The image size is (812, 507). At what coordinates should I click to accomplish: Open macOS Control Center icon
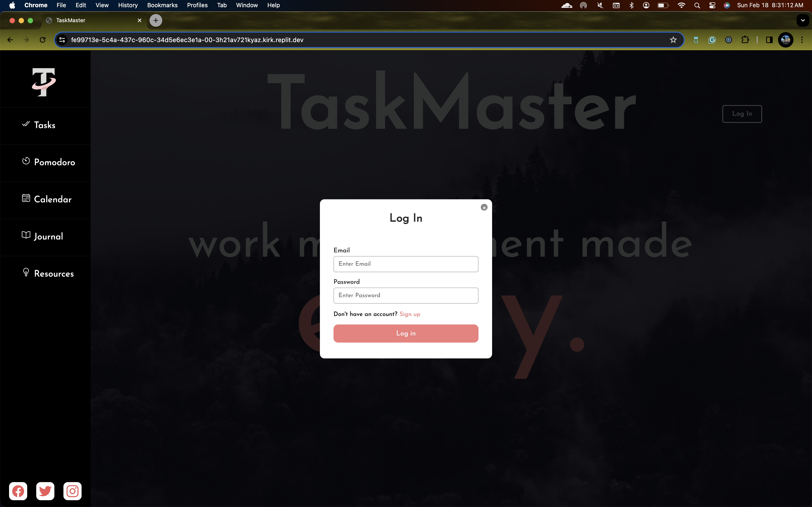(x=712, y=5)
